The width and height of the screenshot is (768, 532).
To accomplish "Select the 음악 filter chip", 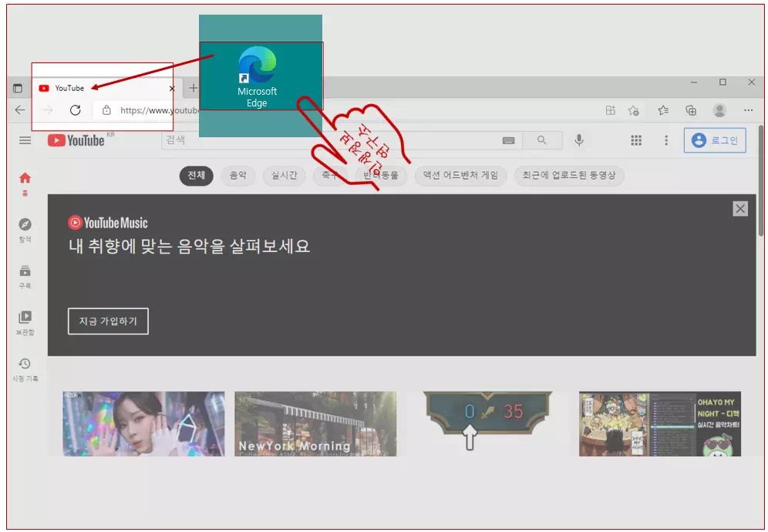I will (238, 175).
